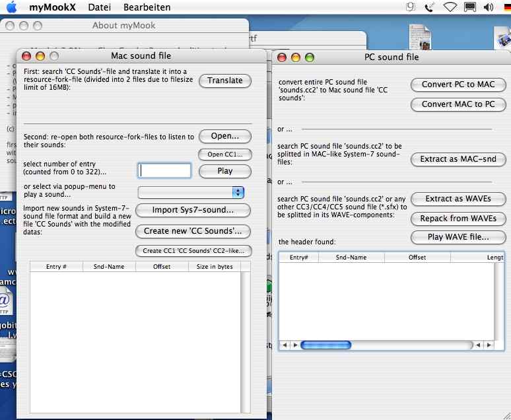Click the Translate button

coord(225,81)
